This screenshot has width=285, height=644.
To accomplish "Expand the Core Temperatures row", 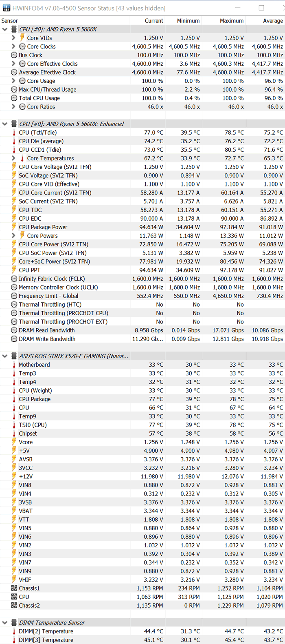I will click(x=13, y=158).
